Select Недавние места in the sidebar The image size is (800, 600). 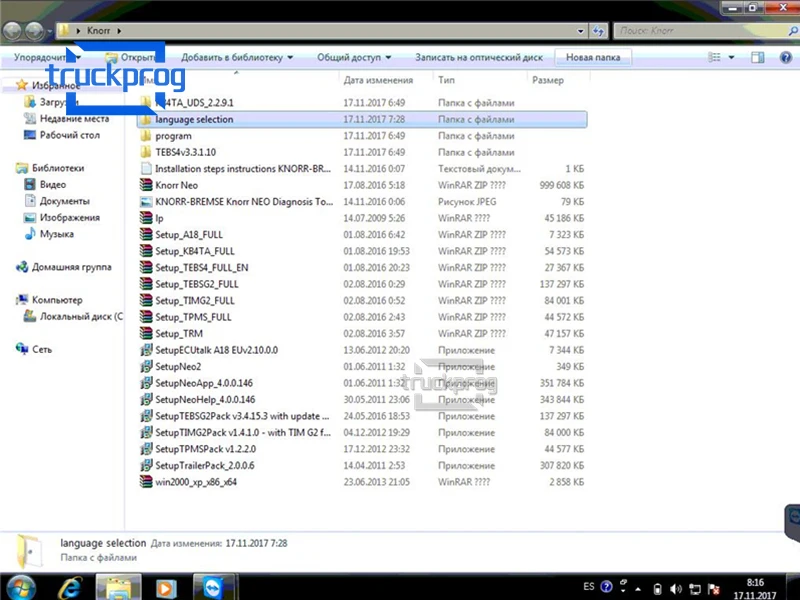(x=66, y=119)
